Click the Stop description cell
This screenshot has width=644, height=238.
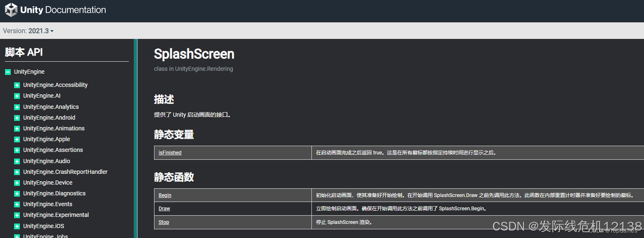coord(478,222)
